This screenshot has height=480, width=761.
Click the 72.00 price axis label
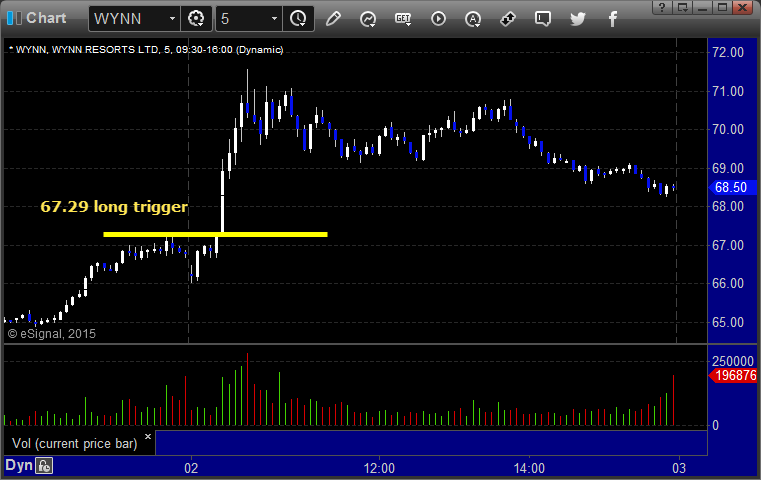tap(728, 52)
